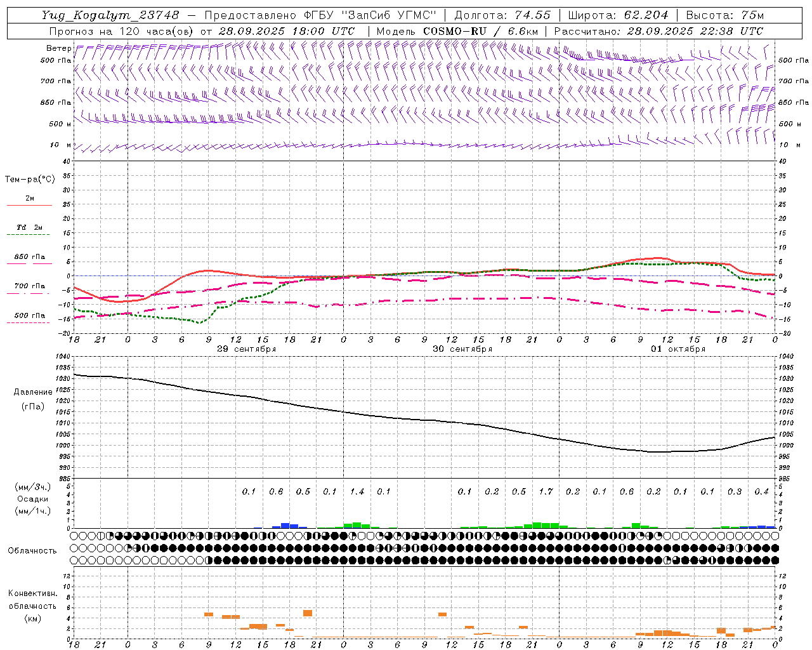The height and width of the screenshot is (650, 812).
Task: Click the 0.3 precipitation value
Action: [x=735, y=492]
